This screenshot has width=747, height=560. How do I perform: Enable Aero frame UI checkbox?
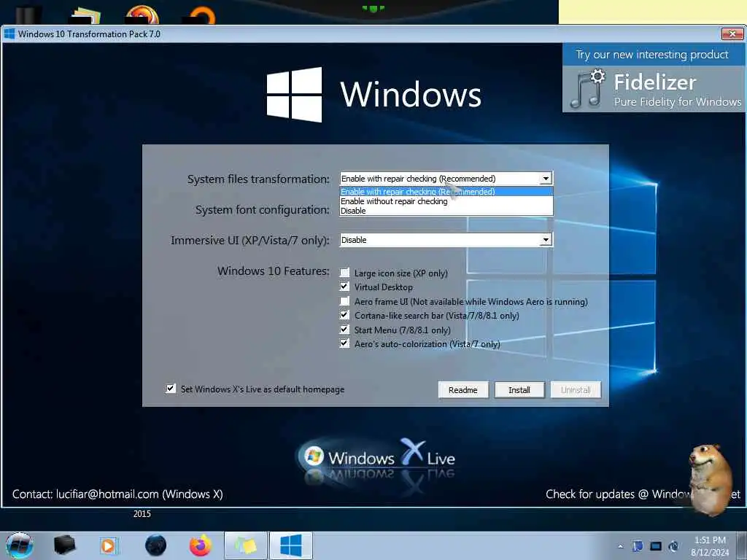pyautogui.click(x=344, y=301)
